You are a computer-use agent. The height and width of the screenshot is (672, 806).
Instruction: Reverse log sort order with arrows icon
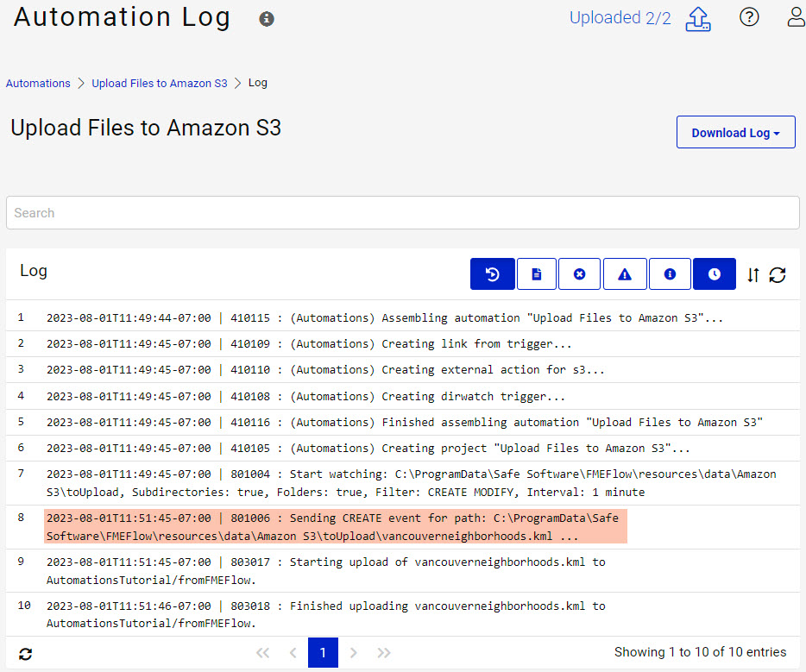click(753, 275)
